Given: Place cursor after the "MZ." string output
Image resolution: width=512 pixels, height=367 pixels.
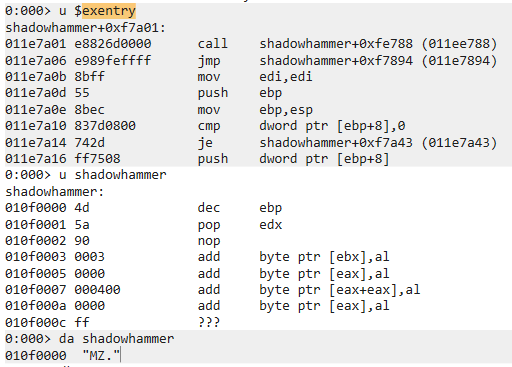Looking at the screenshot, I should coord(120,355).
